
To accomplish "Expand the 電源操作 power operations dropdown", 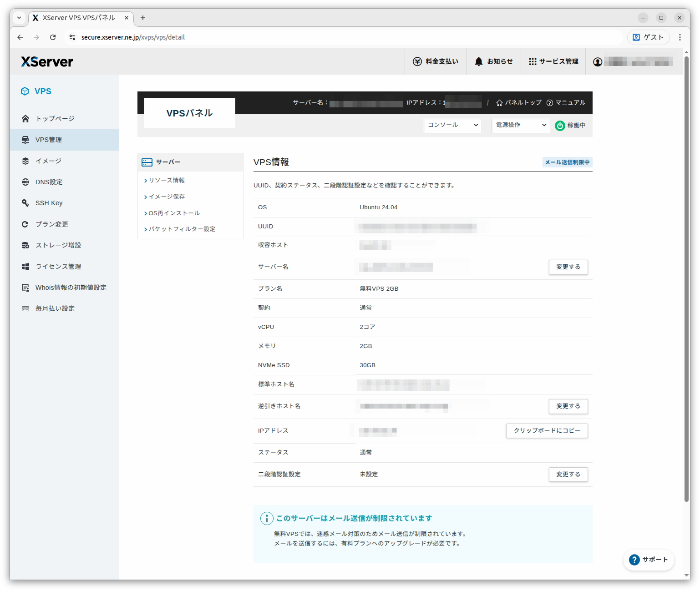I will 520,126.
